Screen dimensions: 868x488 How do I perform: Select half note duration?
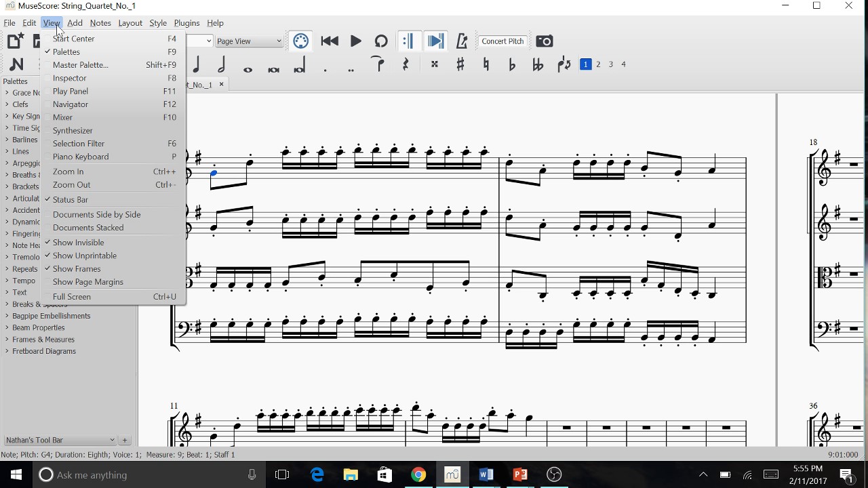coord(222,64)
